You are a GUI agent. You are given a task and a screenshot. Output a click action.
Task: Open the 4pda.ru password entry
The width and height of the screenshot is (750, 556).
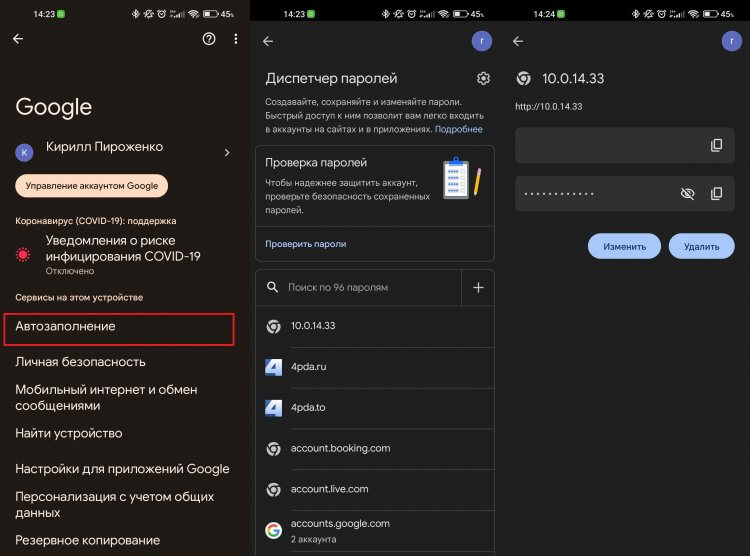375,367
